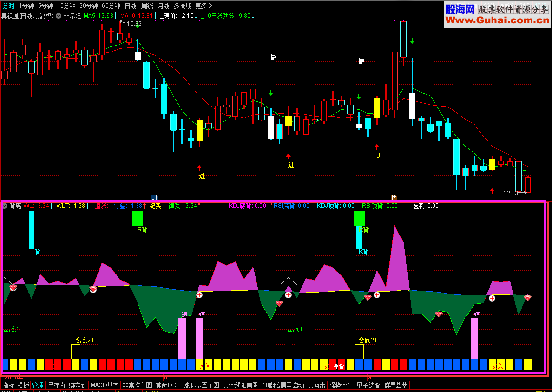Load the 非常准主图 indicator template
552x392 pixels.
(x=138, y=385)
